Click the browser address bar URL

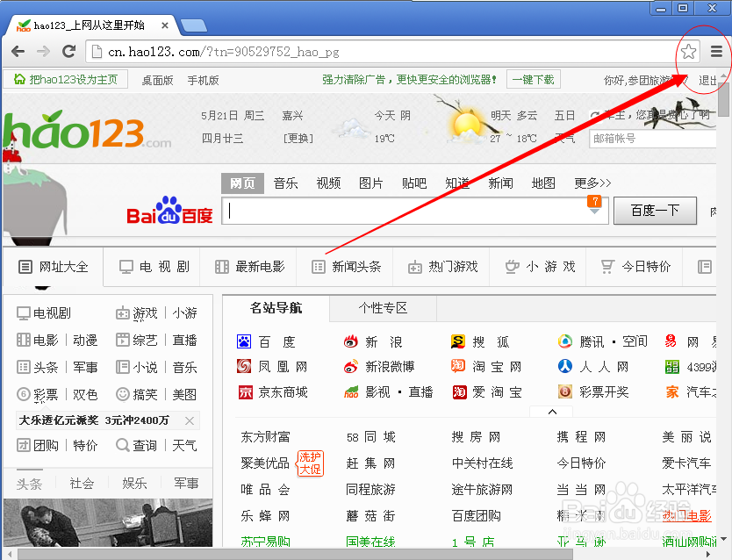(223, 52)
